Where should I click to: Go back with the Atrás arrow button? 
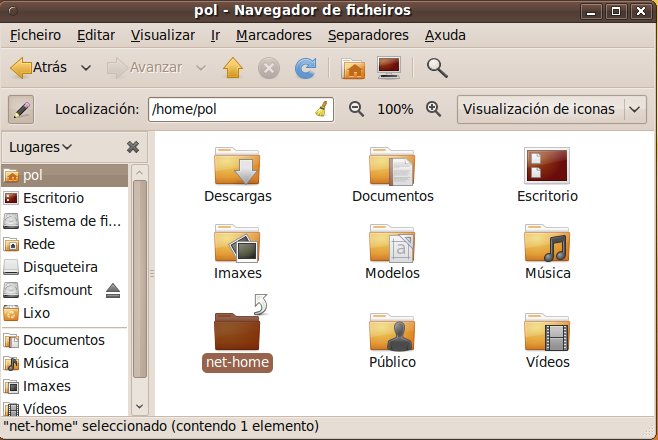point(39,68)
